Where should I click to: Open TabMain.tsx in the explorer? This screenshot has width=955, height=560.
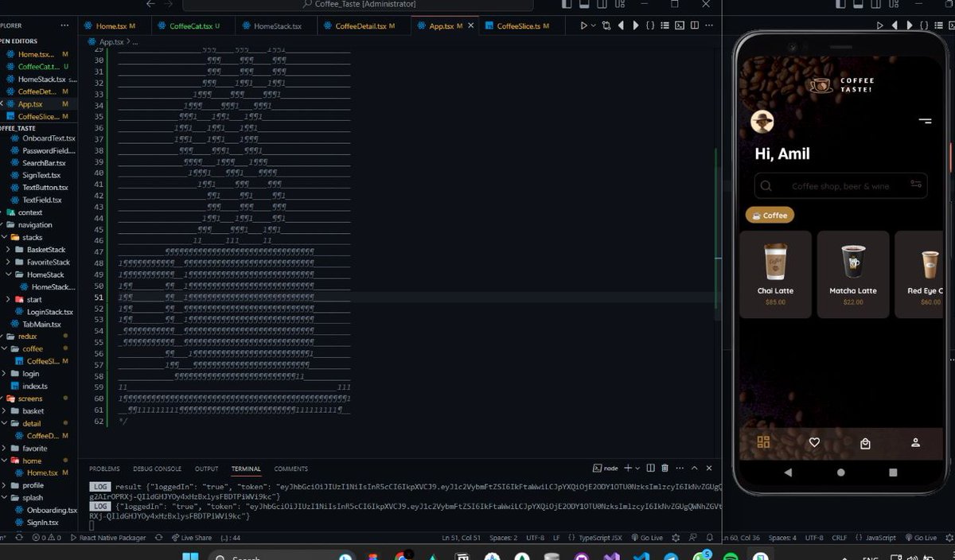pyautogui.click(x=35, y=324)
